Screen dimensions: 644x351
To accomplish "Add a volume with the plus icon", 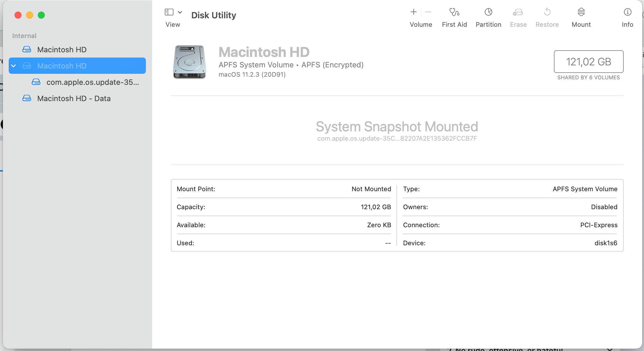I will [414, 12].
